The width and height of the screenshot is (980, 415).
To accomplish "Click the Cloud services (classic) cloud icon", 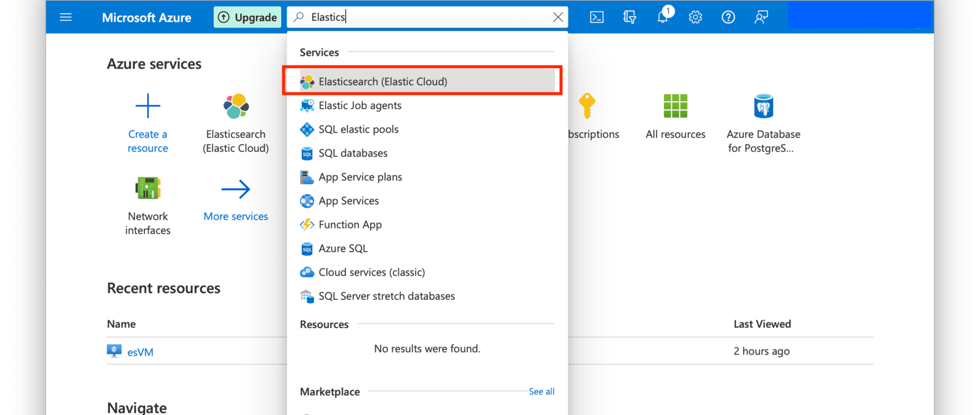I will click(307, 272).
